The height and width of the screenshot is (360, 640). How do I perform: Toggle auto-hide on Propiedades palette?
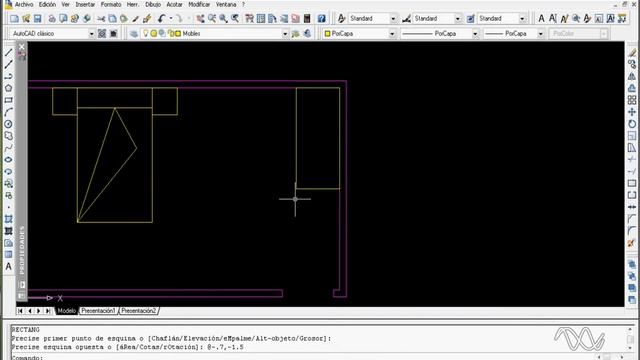tap(22, 285)
